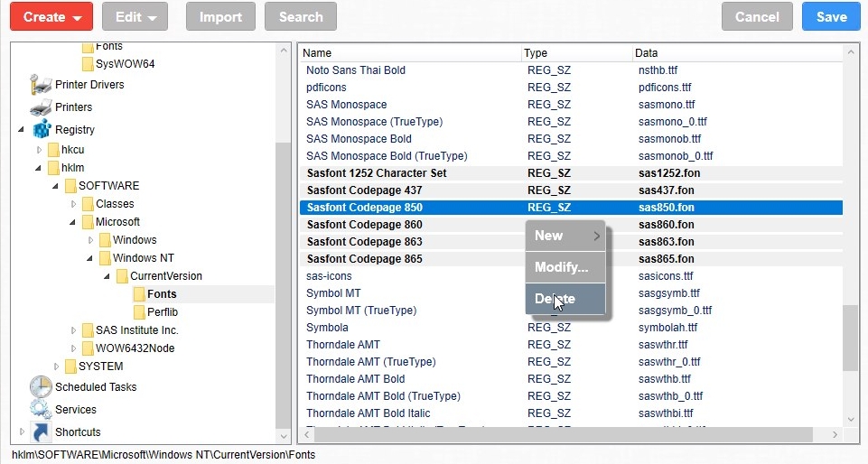This screenshot has height=464, width=868.
Task: Choose Modify... from context menu
Action: point(565,268)
